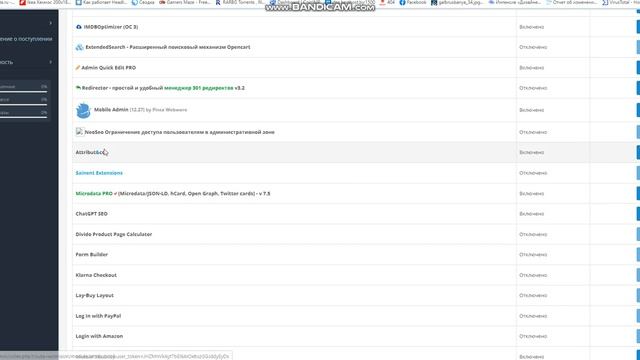Click the 'Отключено' status in Klarna Checkout row

533,275
